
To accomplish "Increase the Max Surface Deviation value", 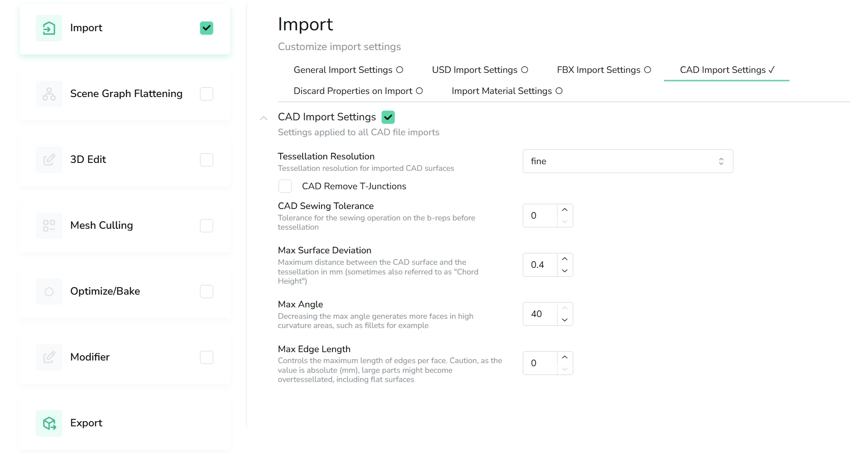I will point(564,259).
